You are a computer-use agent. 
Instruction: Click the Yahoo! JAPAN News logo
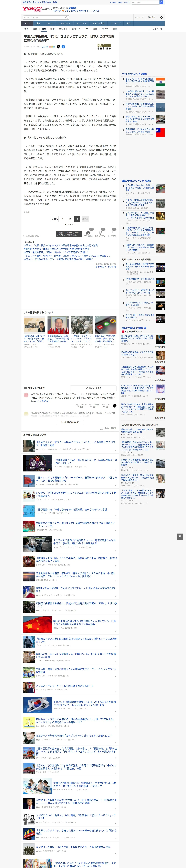(37, 9)
